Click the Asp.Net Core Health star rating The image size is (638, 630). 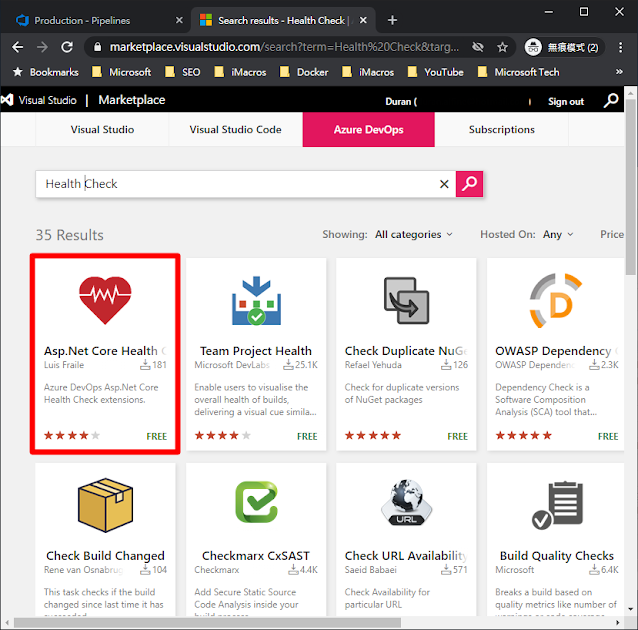pyautogui.click(x=72, y=435)
